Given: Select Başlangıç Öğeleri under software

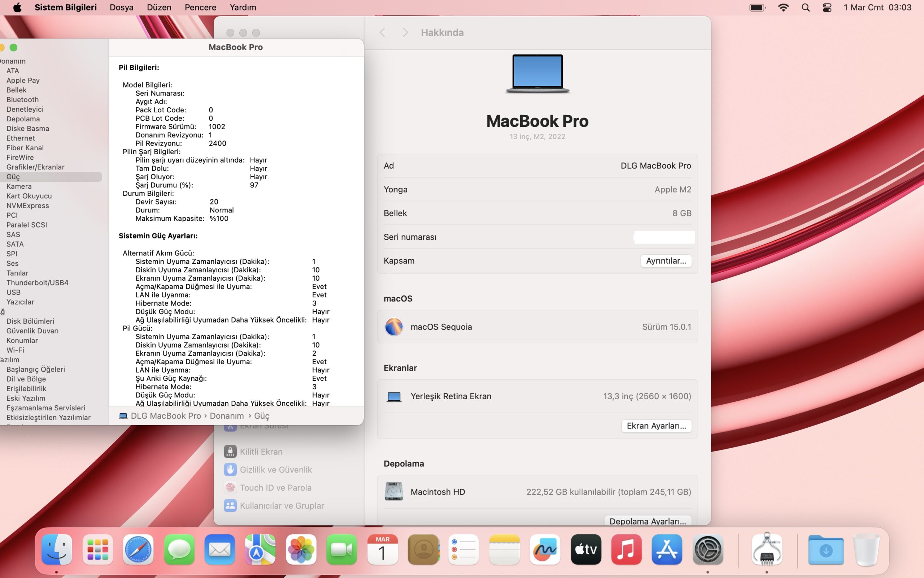Looking at the screenshot, I should point(35,369).
